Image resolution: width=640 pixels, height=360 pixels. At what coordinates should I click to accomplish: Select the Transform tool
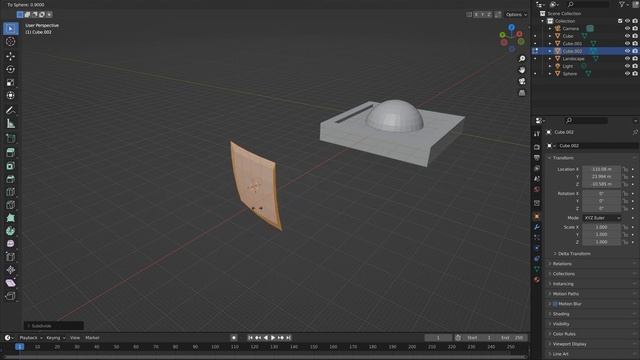[11, 96]
